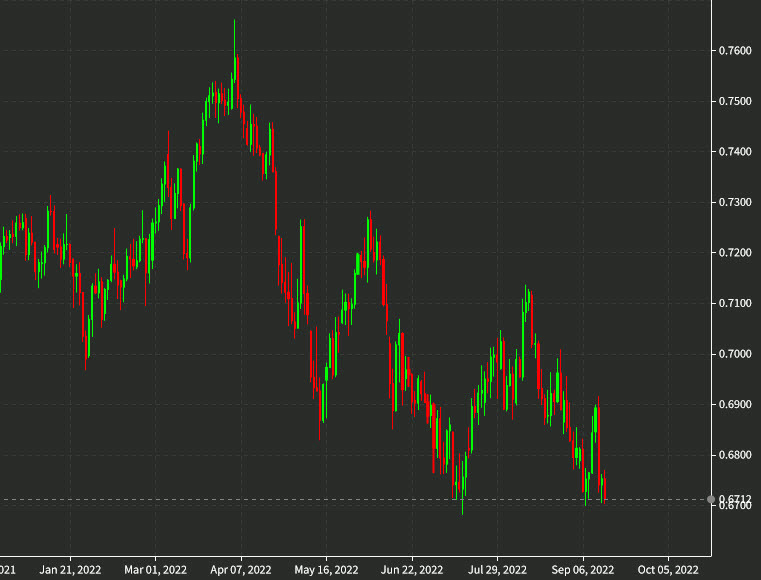Click the 0.7600 price axis label
This screenshot has width=761, height=580.
click(x=735, y=50)
